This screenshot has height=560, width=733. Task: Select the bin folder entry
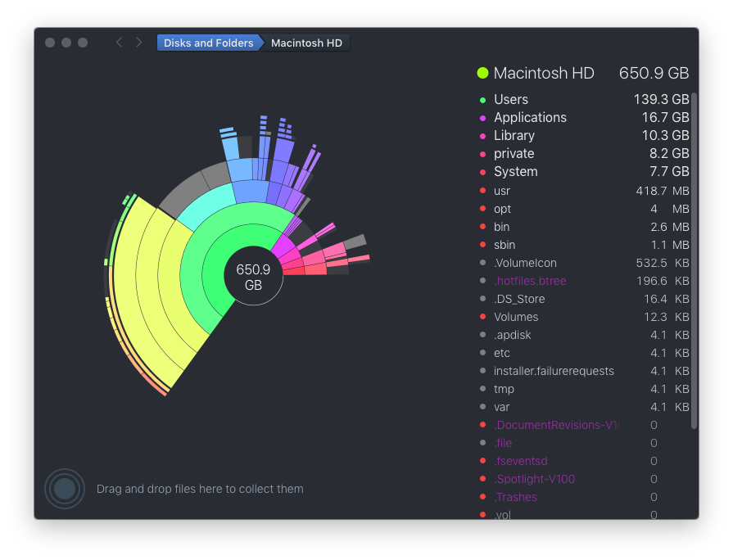[583, 227]
